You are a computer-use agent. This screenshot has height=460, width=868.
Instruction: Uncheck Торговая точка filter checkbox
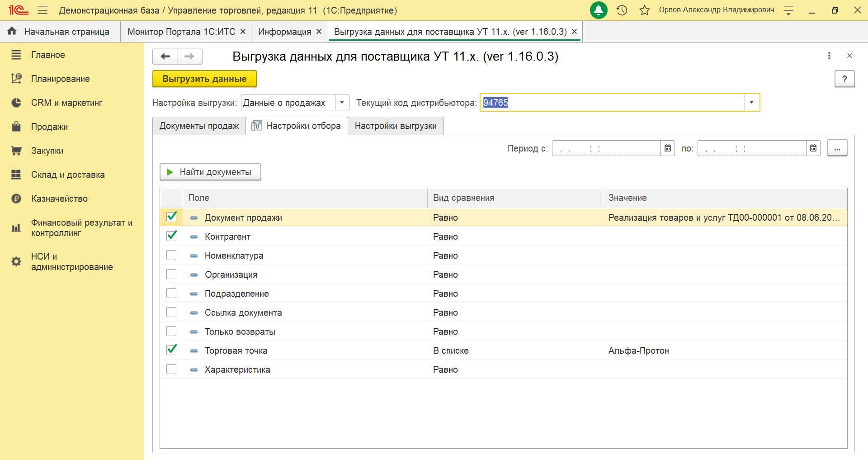pyautogui.click(x=171, y=350)
